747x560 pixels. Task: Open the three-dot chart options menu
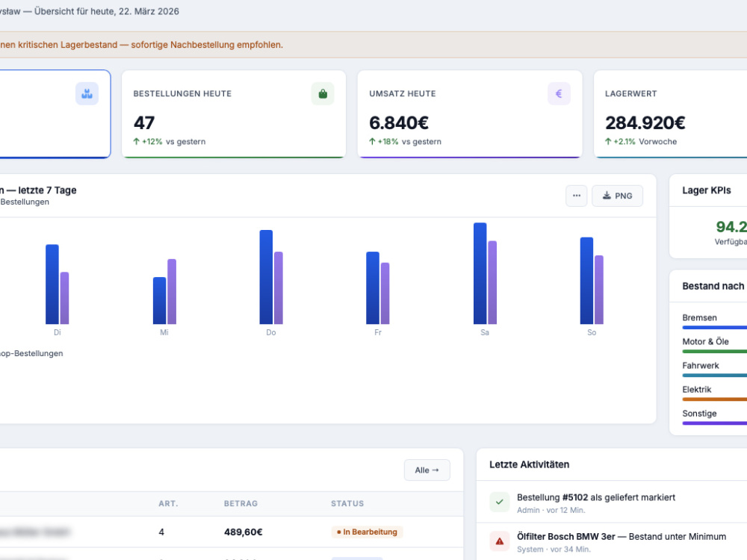[x=577, y=196]
